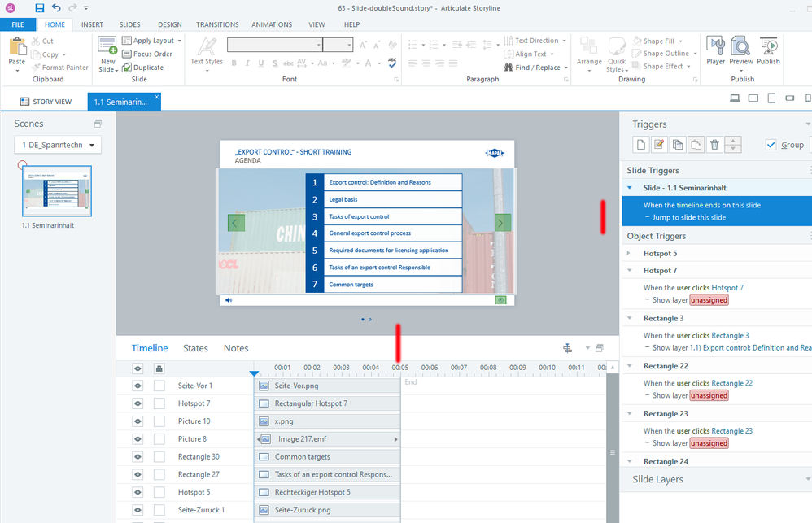Expand Hotspot 5 object triggers
The image size is (812, 523).
629,253
